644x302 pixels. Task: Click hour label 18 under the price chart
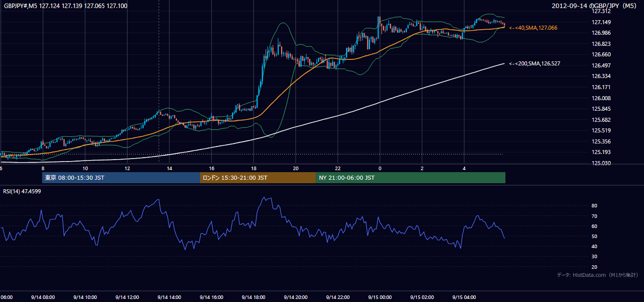[x=253, y=168]
